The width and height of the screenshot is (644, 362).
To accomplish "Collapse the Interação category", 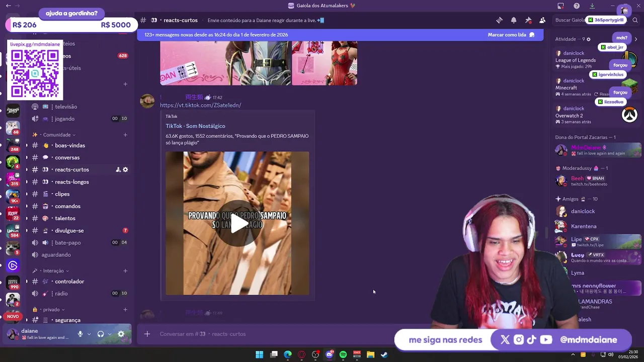I will [x=50, y=270].
